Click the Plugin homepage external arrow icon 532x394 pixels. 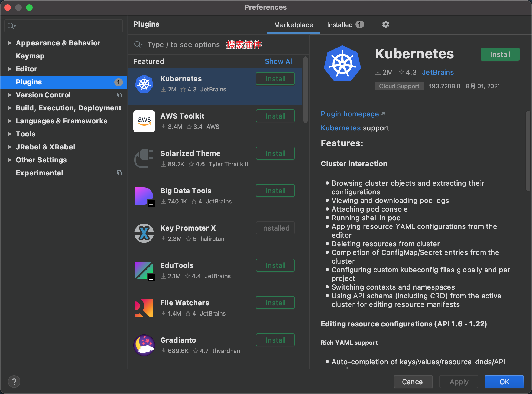(383, 114)
